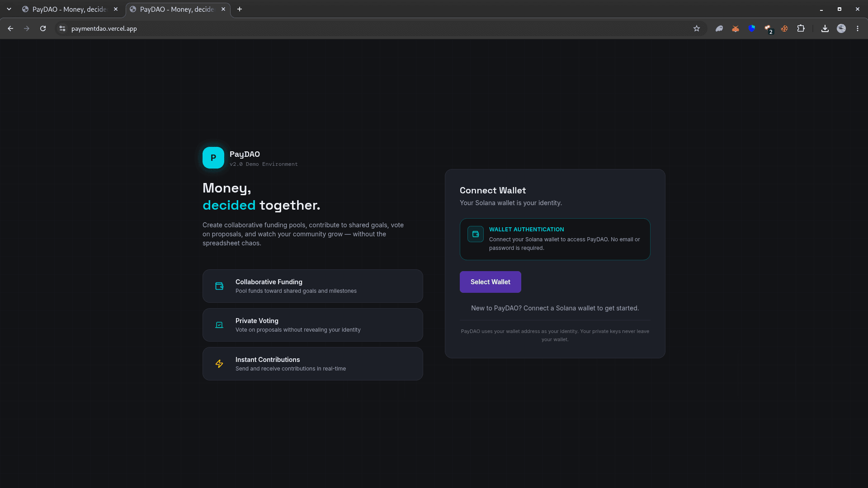
Task: Select the second PayDAO browser tab
Action: click(x=178, y=9)
